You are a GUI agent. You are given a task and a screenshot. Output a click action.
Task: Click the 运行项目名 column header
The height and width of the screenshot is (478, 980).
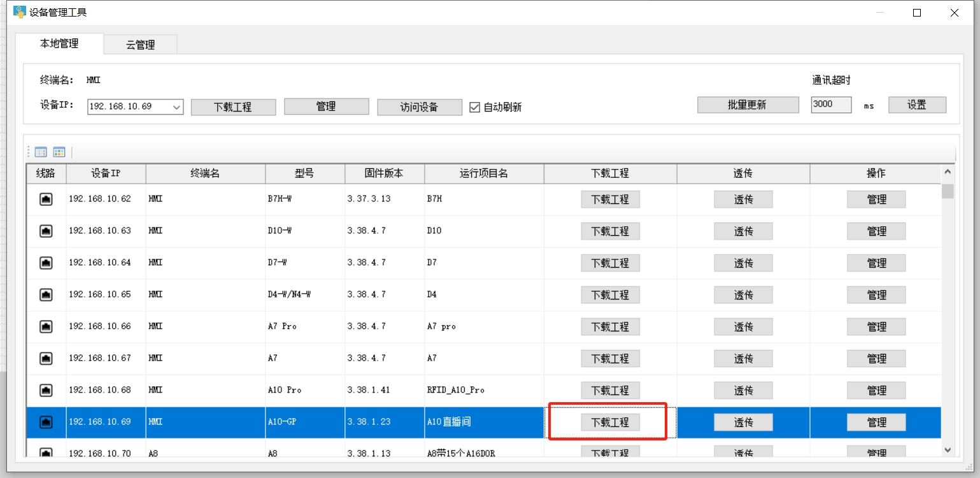click(x=484, y=173)
